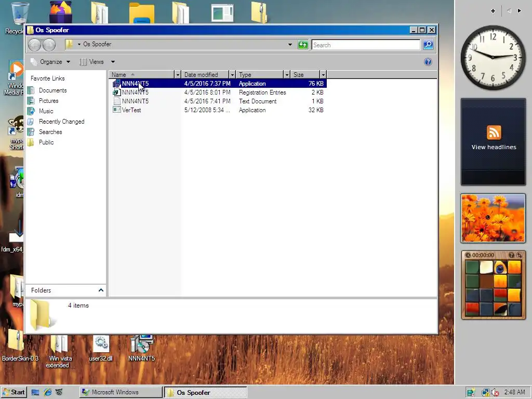The image size is (532, 399).
Task: Click the NNN4NT5 Registration Entries icon
Action: [117, 92]
